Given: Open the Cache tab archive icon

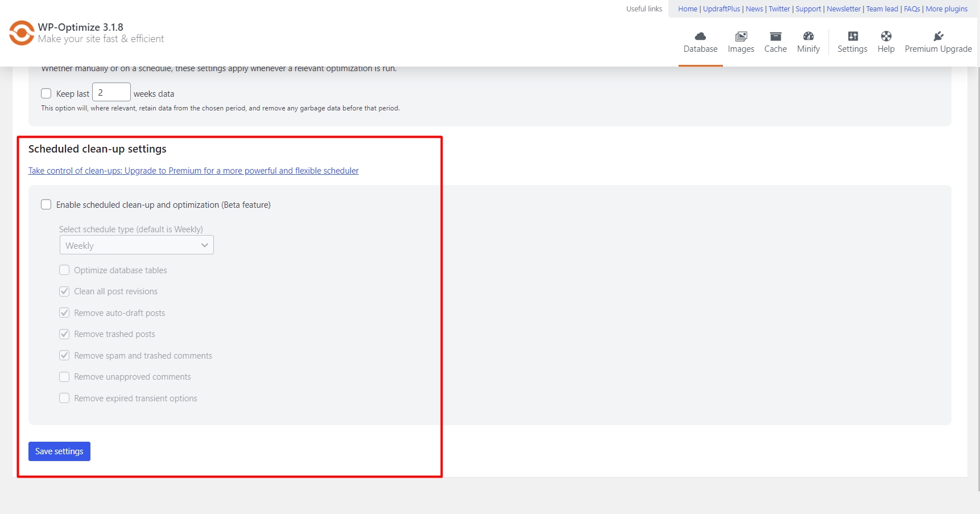Looking at the screenshot, I should 775,36.
